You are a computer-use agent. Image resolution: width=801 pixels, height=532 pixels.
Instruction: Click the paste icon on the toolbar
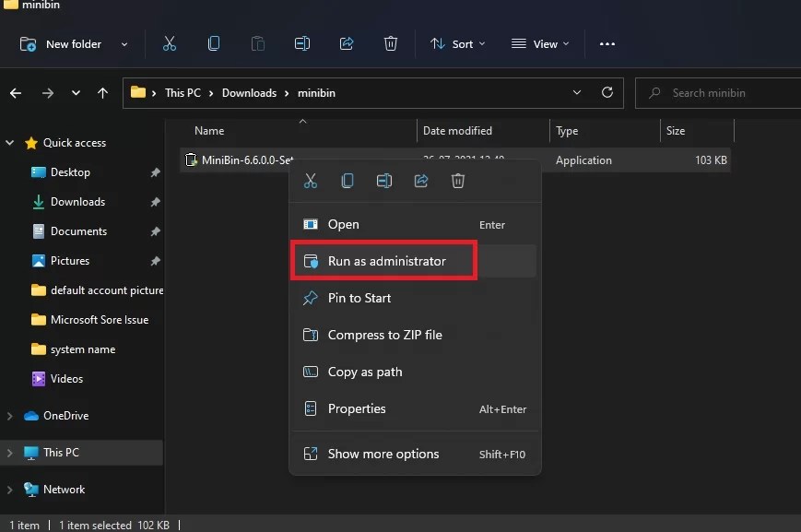(x=257, y=43)
